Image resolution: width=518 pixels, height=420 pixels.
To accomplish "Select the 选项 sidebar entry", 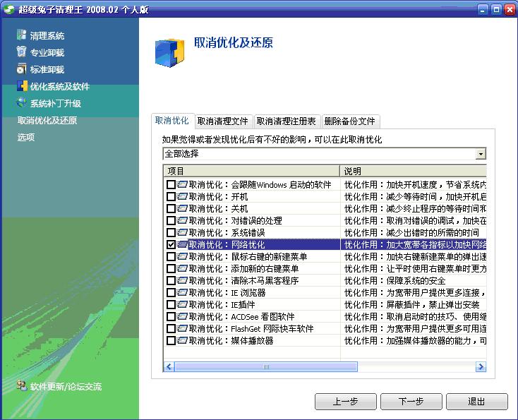I will 26,138.
